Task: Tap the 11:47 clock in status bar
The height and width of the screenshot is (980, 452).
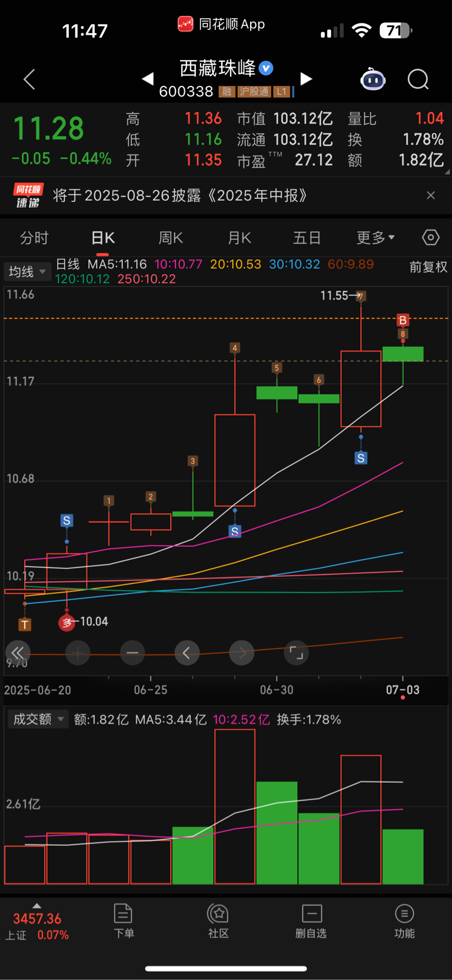Action: (x=85, y=31)
